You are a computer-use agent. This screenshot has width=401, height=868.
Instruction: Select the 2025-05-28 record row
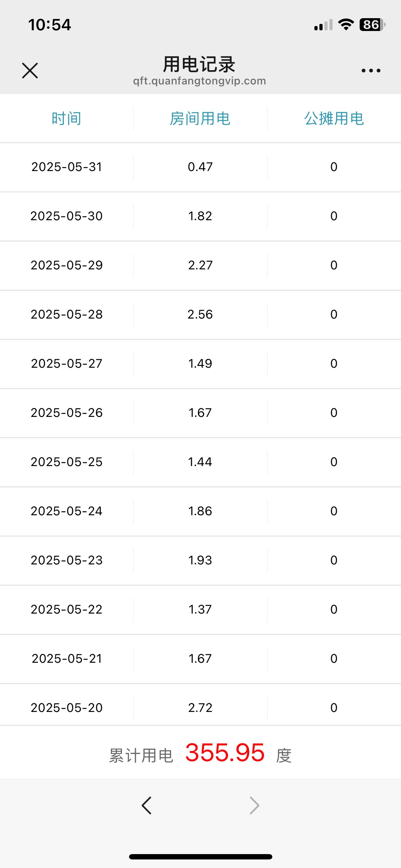point(200,315)
